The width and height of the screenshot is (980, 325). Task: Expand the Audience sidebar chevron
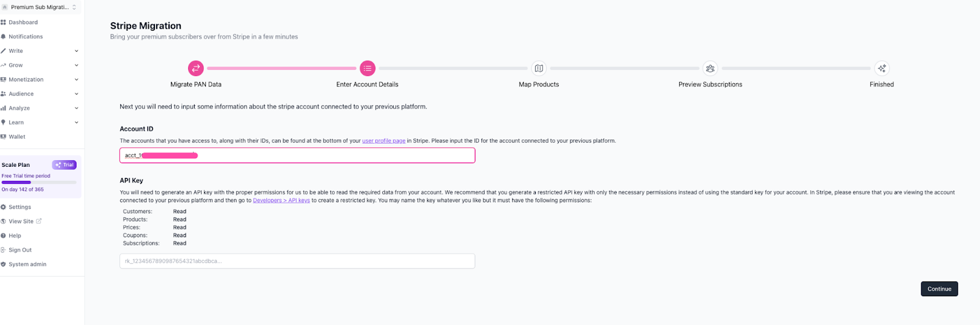point(77,94)
